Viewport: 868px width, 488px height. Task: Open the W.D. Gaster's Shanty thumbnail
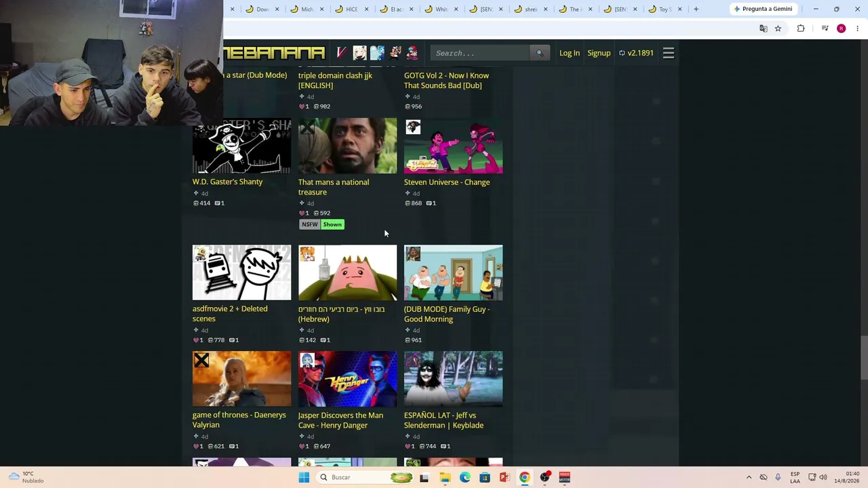[241, 146]
